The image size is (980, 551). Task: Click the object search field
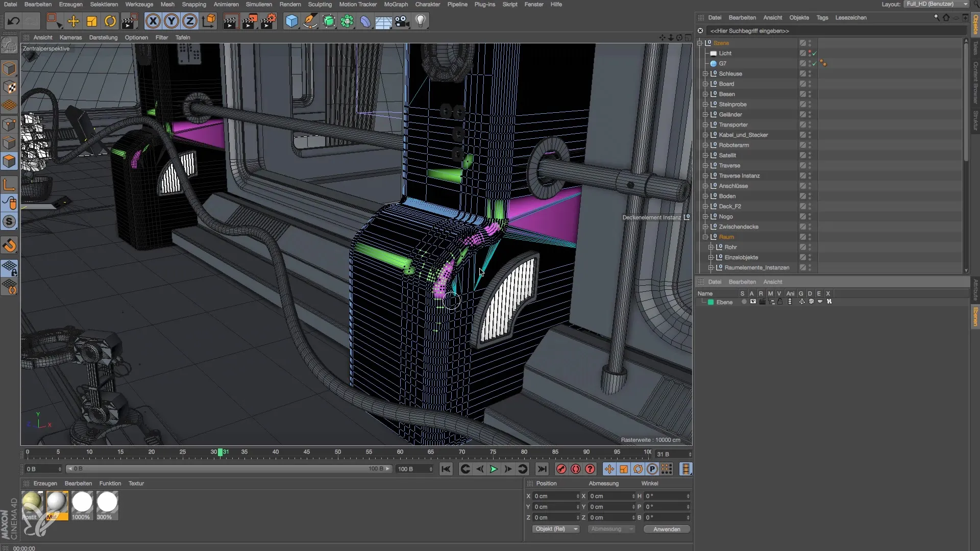click(836, 31)
